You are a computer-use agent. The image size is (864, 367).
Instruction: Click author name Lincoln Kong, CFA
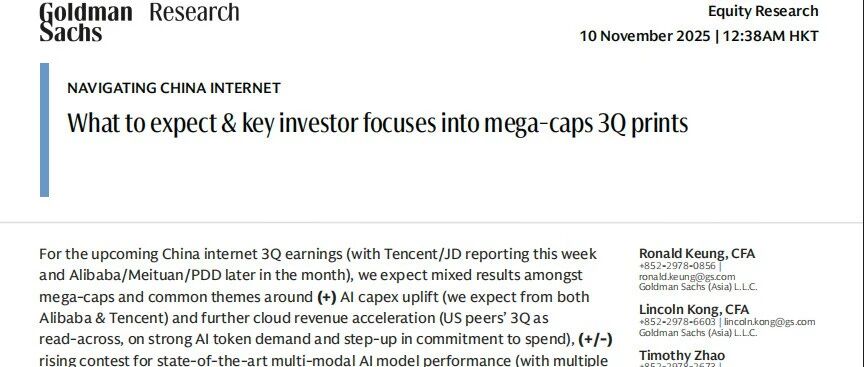(x=694, y=310)
